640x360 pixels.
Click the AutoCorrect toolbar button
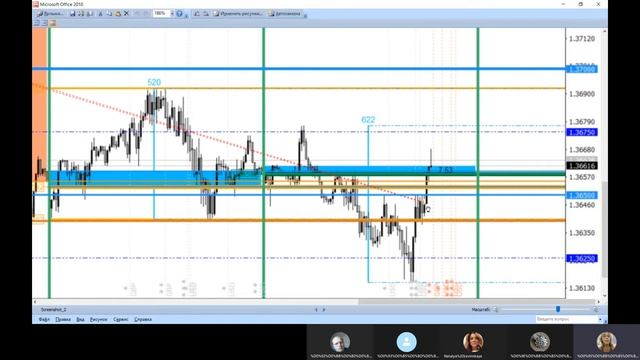tap(285, 13)
